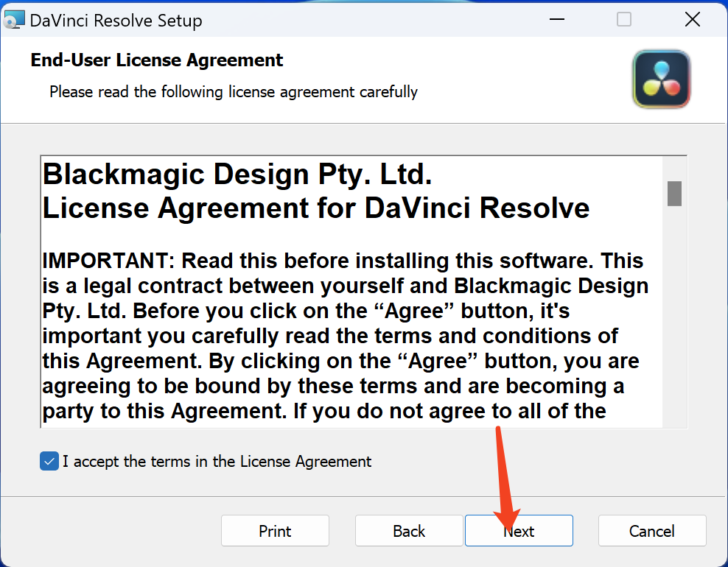Close the DaVinci Resolve Setup window
This screenshot has height=567, width=728.
click(693, 20)
